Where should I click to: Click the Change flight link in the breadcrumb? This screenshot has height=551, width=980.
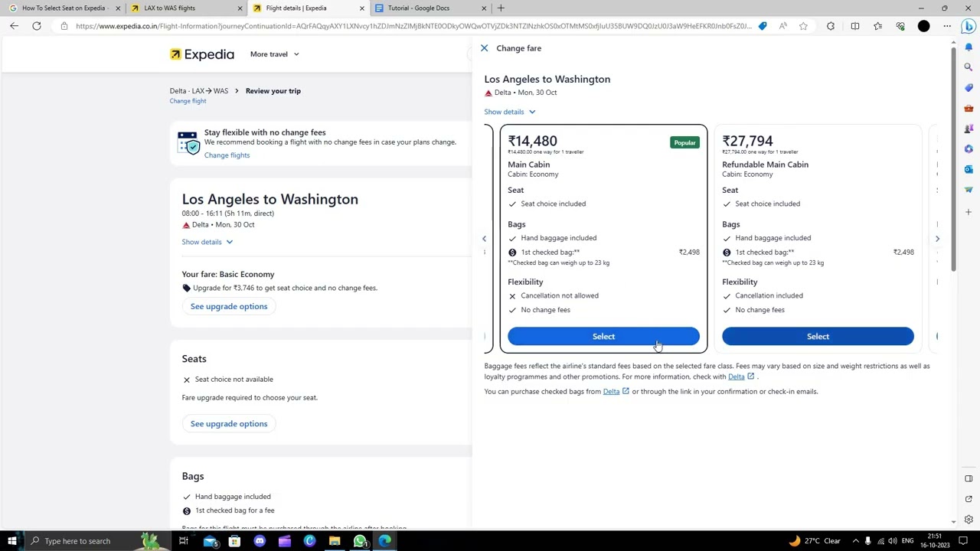pyautogui.click(x=188, y=101)
